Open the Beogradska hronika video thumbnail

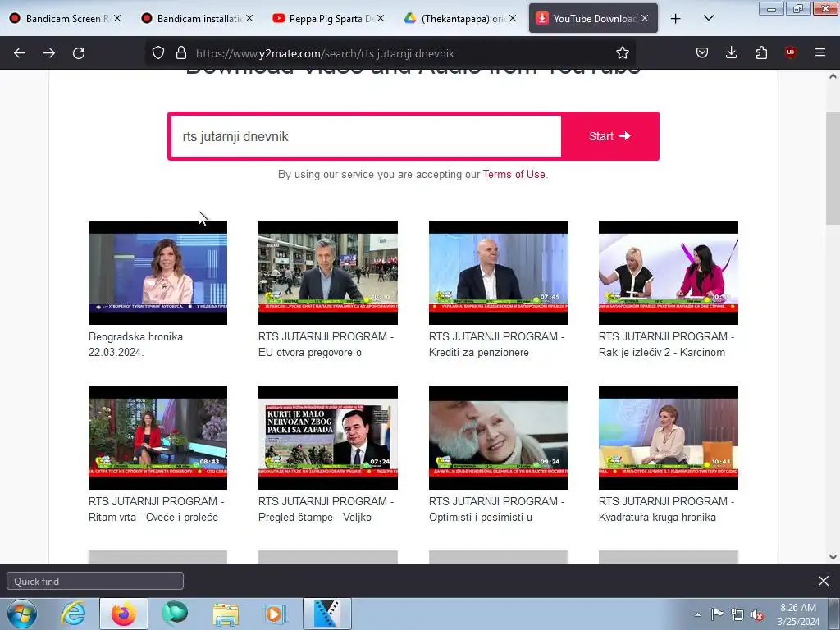click(x=157, y=272)
